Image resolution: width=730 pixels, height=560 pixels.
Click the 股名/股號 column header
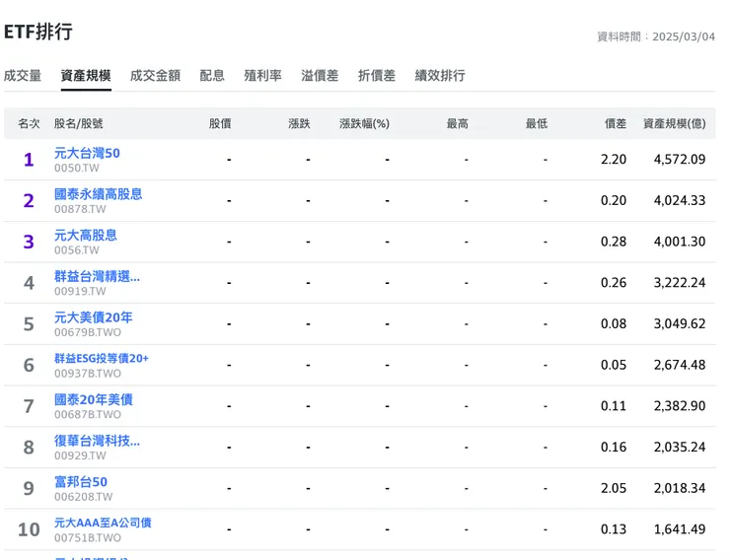point(78,123)
